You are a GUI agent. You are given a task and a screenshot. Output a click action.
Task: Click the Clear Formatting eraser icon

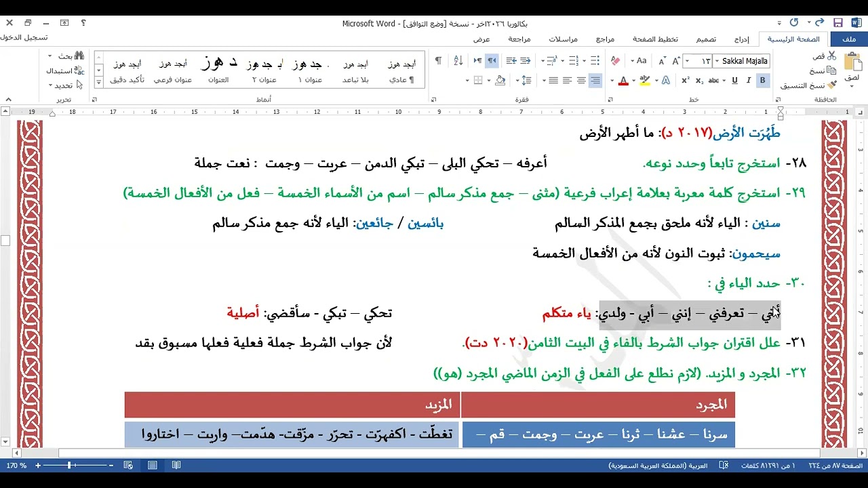pos(616,61)
